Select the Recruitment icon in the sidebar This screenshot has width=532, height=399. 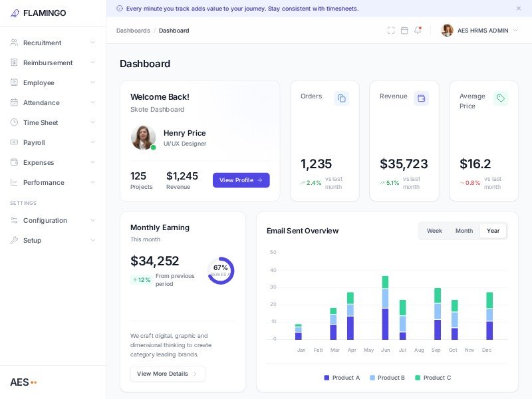tap(15, 43)
